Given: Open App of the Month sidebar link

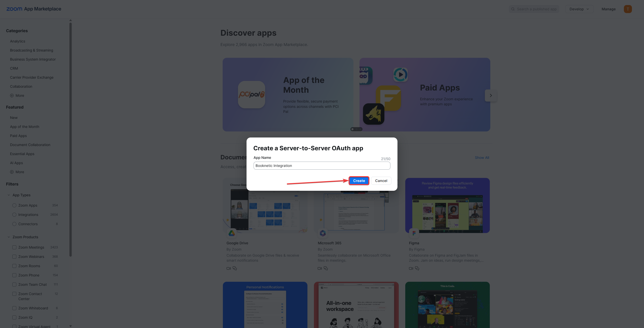Looking at the screenshot, I should 25,127.
